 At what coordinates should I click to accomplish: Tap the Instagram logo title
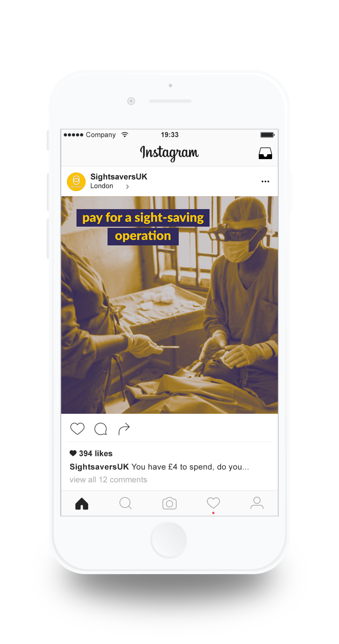pyautogui.click(x=169, y=153)
